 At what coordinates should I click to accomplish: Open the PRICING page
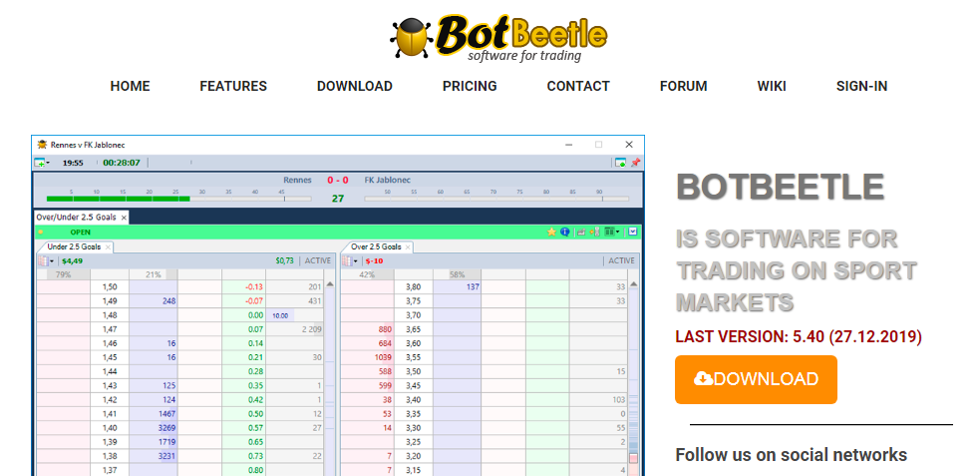pyautogui.click(x=470, y=86)
